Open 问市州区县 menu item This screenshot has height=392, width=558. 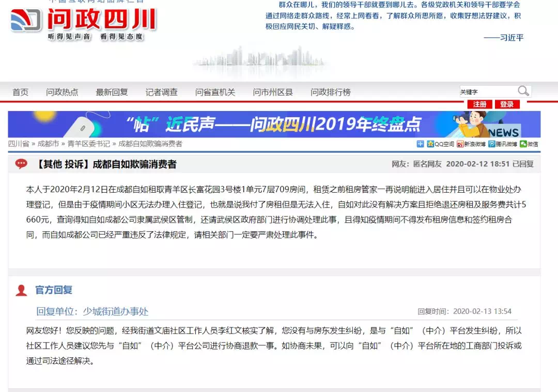pos(273,92)
